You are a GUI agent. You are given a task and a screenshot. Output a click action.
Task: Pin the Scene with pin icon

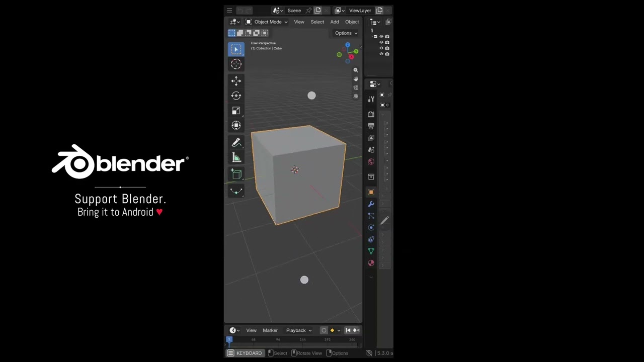308,11
